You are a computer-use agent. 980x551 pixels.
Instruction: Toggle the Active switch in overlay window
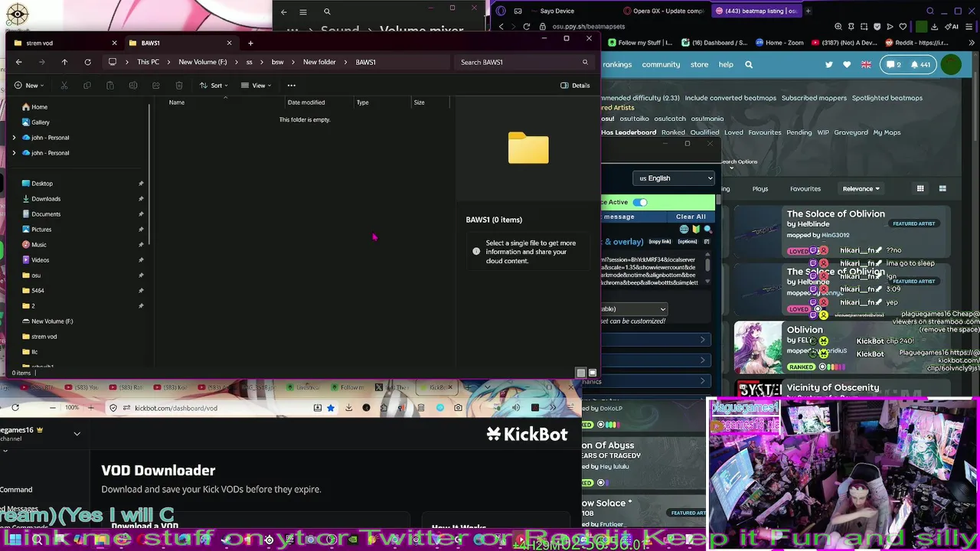click(640, 202)
